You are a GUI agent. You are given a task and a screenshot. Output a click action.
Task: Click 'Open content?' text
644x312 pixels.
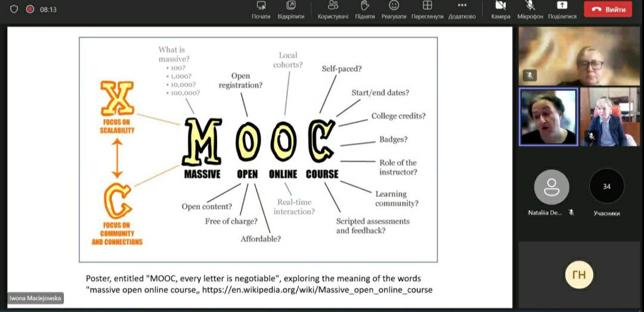coord(207,206)
